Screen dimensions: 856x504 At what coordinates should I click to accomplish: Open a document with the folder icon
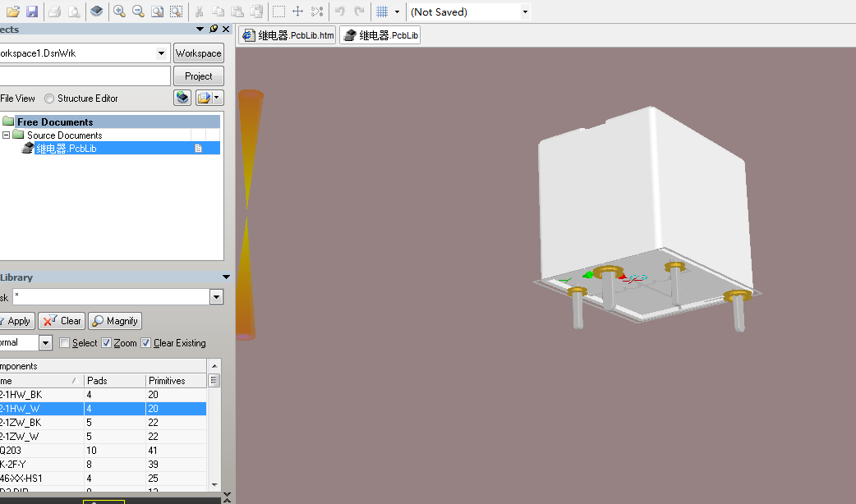[x=13, y=11]
